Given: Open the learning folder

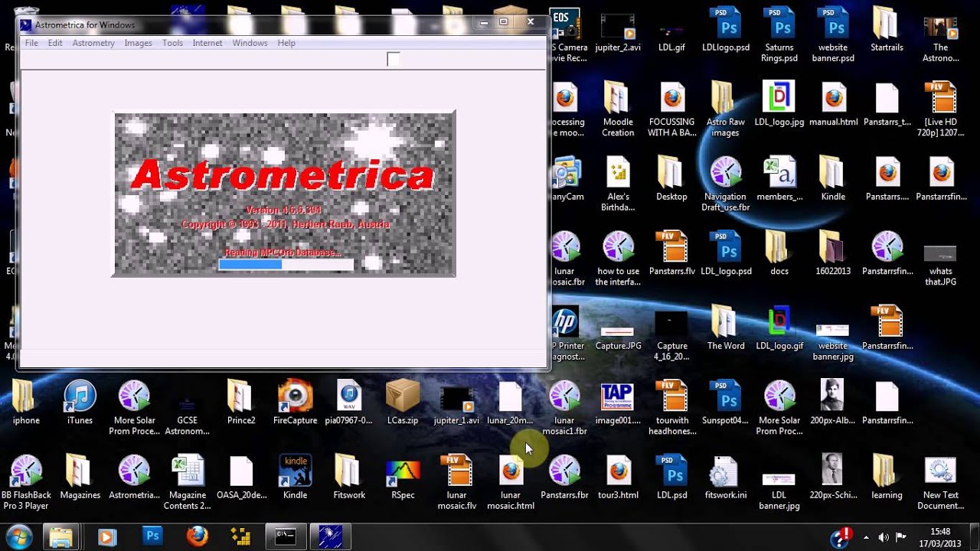Looking at the screenshot, I should coord(887,478).
